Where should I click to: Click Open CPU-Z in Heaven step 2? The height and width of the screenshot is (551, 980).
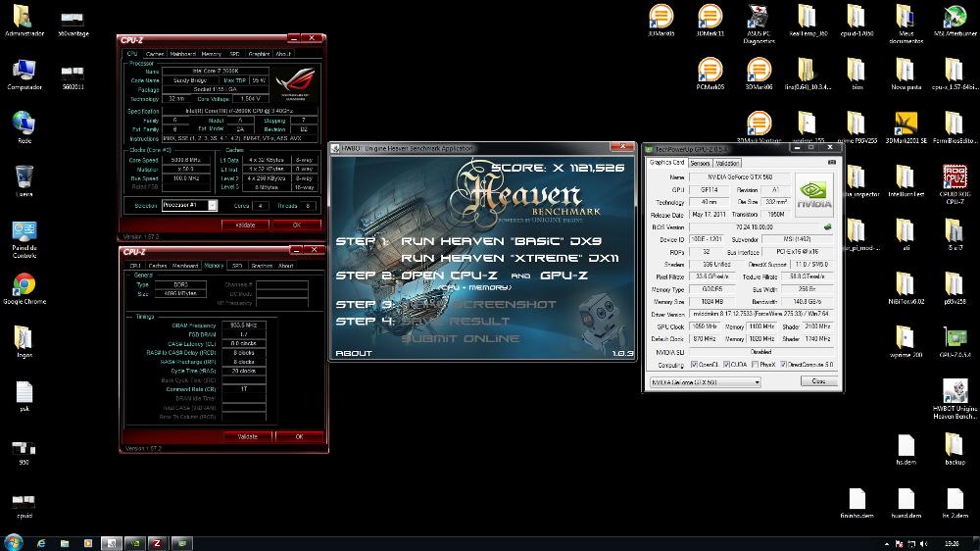pyautogui.click(x=449, y=275)
